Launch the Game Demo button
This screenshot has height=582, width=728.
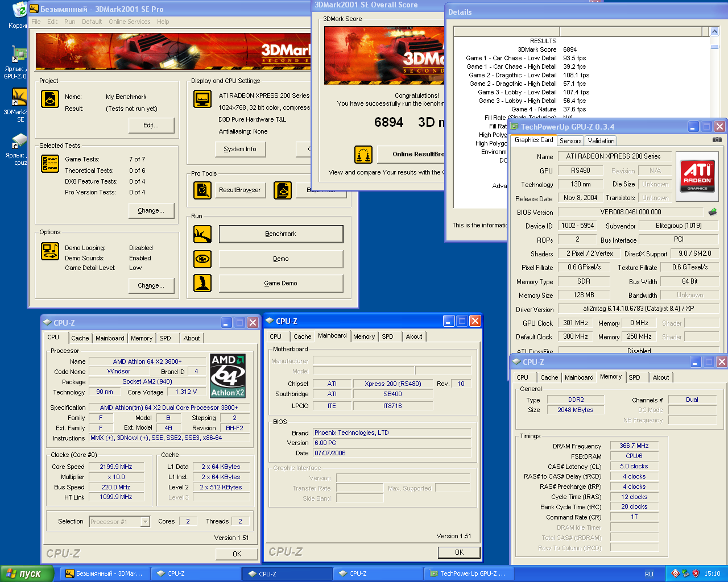coord(281,283)
